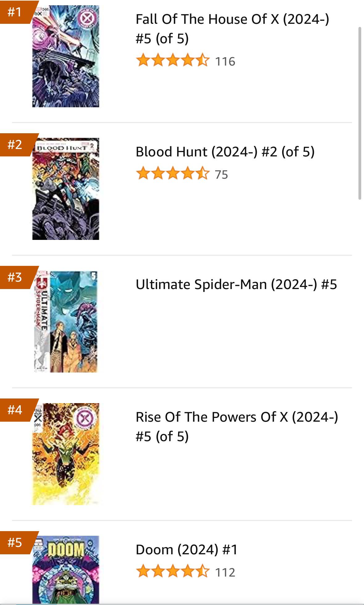Screen dimensions: 364x605
Task: Open Rise Of The Powers Of X title link
Action: coord(237,427)
